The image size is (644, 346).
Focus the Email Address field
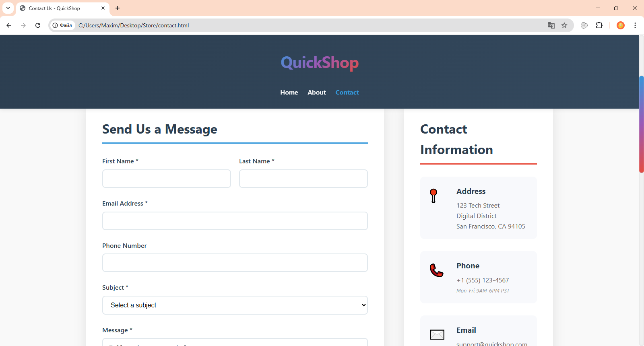tap(235, 221)
